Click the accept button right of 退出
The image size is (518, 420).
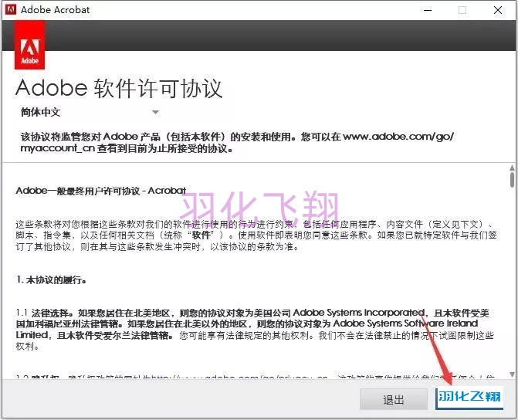coord(470,398)
